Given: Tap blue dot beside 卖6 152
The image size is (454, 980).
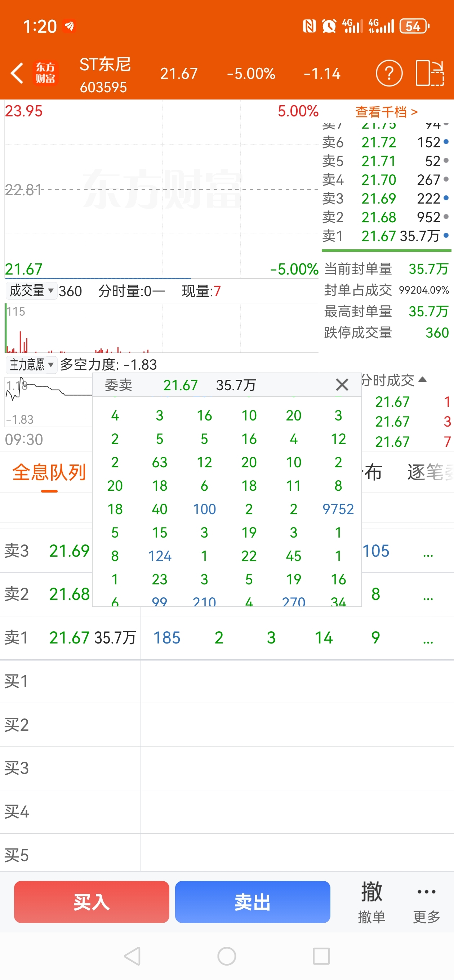Looking at the screenshot, I should click(x=446, y=142).
